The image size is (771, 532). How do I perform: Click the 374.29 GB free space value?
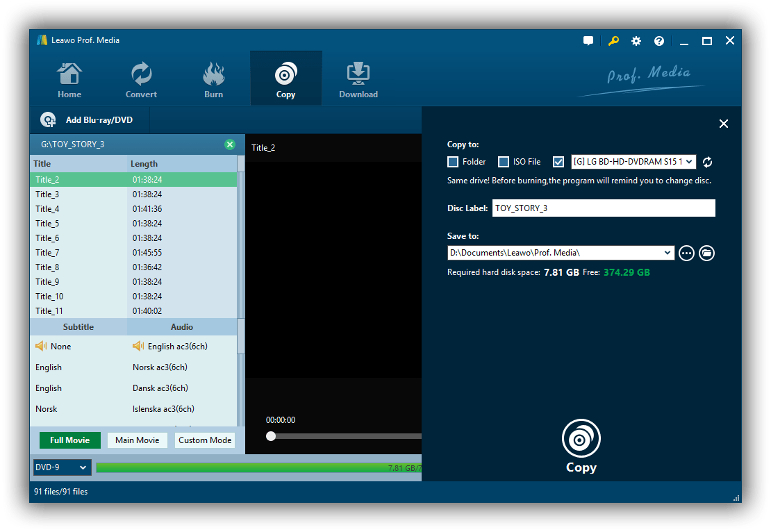click(627, 272)
